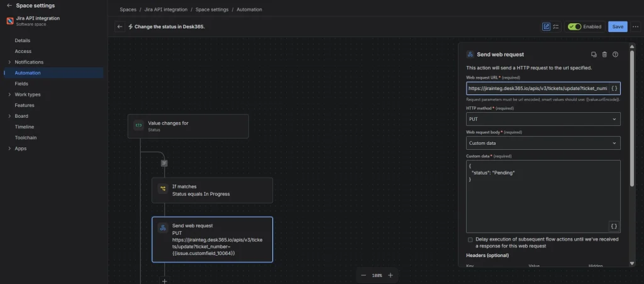Save the automation rule

[x=618, y=26]
